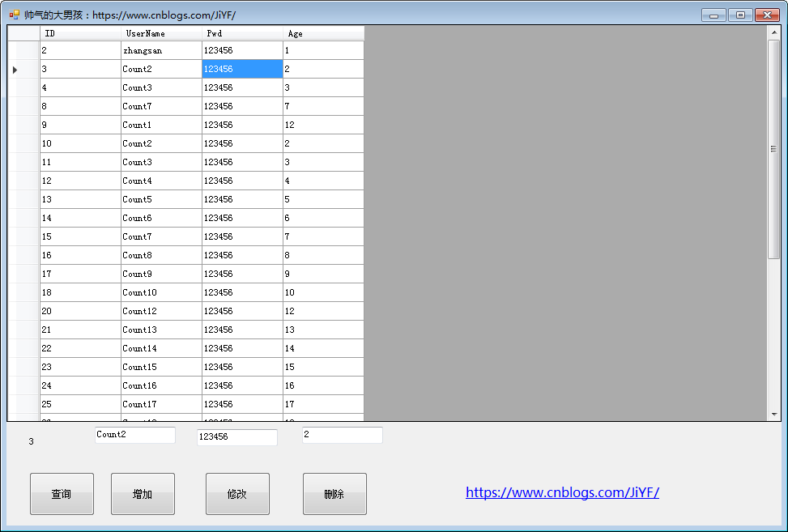Select the Pwd cell in zhangsan row
The height and width of the screenshot is (532, 788).
click(242, 50)
